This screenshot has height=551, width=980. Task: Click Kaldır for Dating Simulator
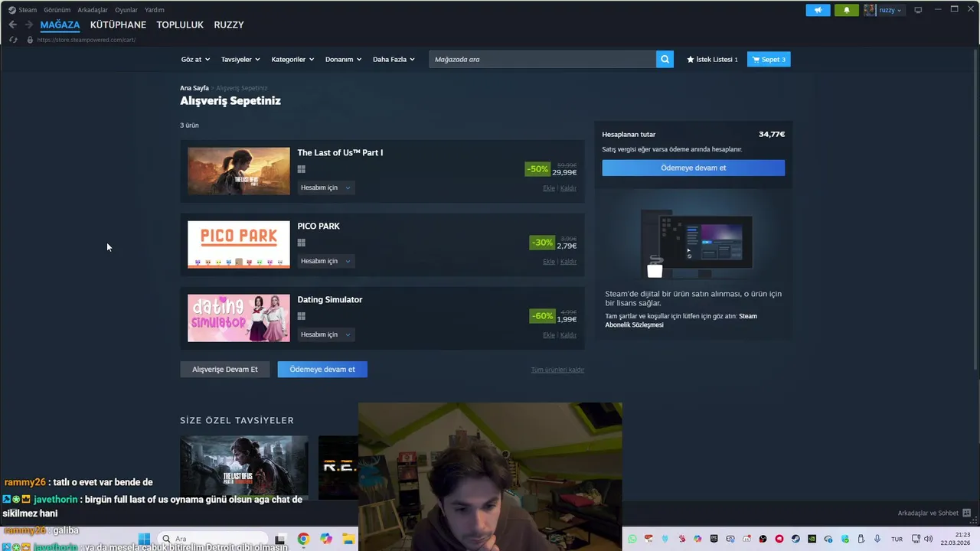pyautogui.click(x=568, y=334)
